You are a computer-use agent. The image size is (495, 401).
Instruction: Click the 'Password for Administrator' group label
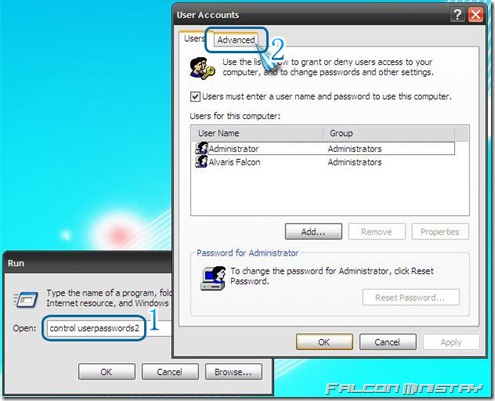[247, 253]
